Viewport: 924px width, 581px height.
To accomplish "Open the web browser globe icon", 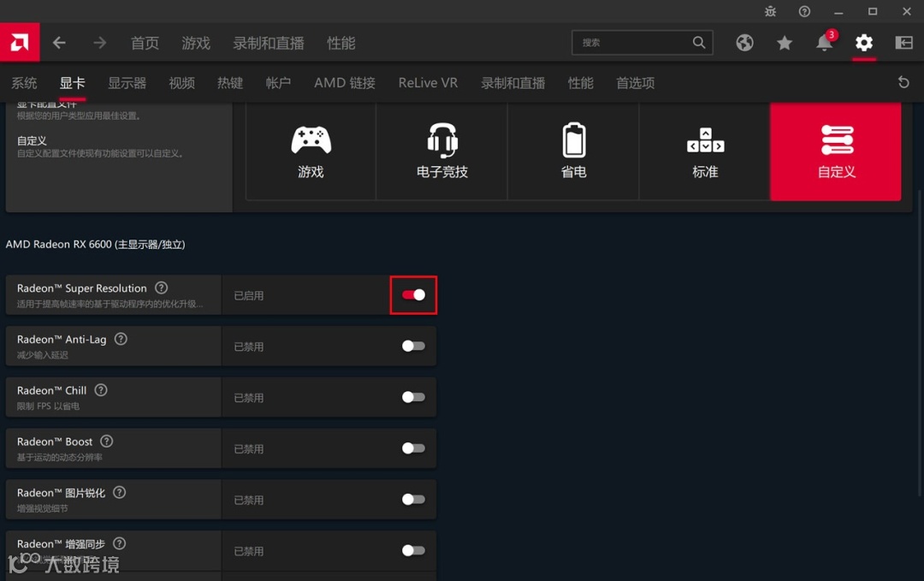I will coord(744,43).
